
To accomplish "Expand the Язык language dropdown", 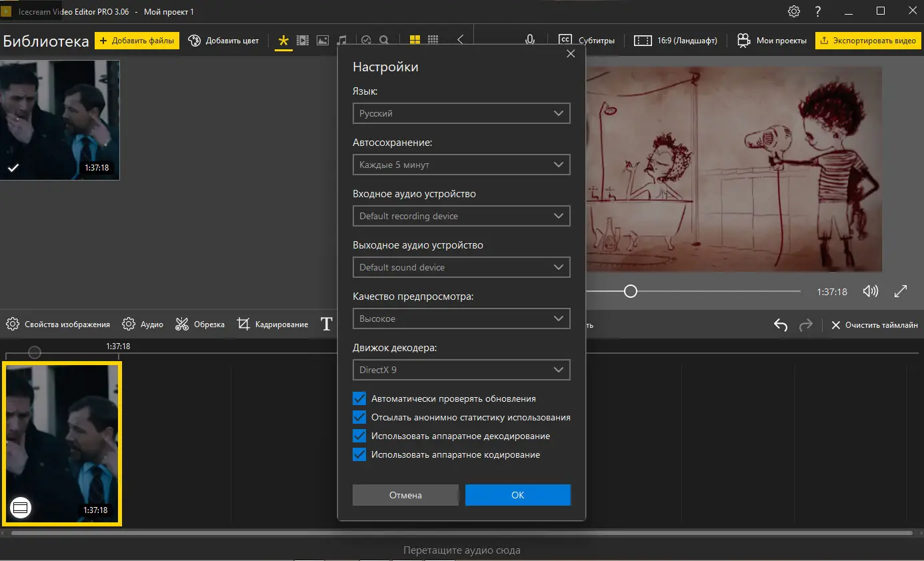I will click(461, 113).
